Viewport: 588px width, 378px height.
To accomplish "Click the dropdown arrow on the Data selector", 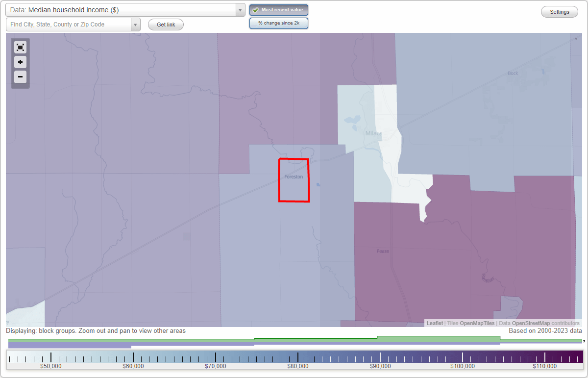I will pos(240,9).
